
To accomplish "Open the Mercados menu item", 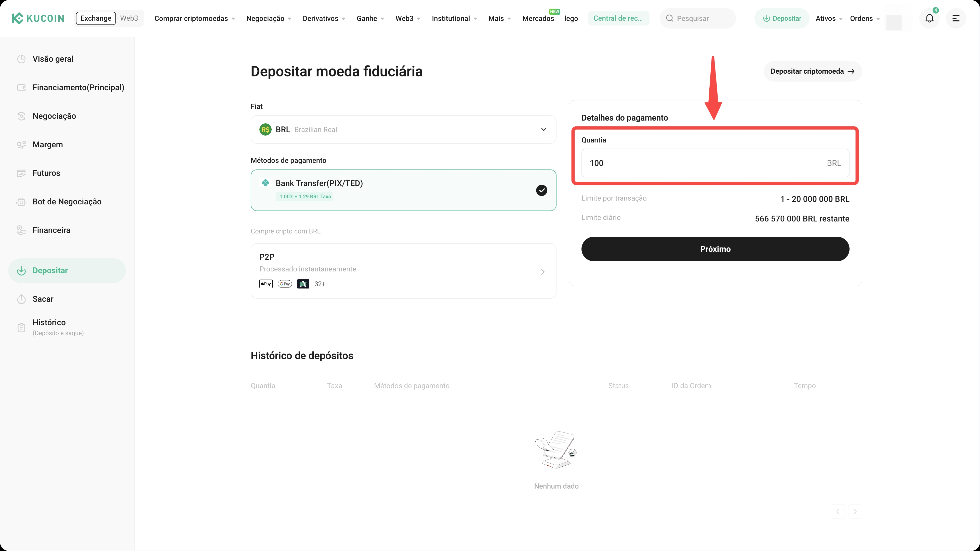I will (538, 18).
